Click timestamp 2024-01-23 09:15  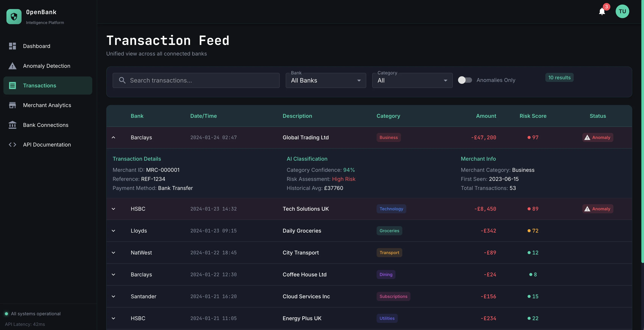[214, 231]
